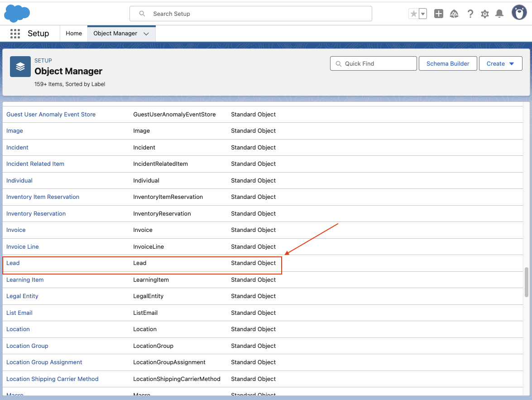Expand the Favorites list dropdown arrow

click(x=423, y=14)
